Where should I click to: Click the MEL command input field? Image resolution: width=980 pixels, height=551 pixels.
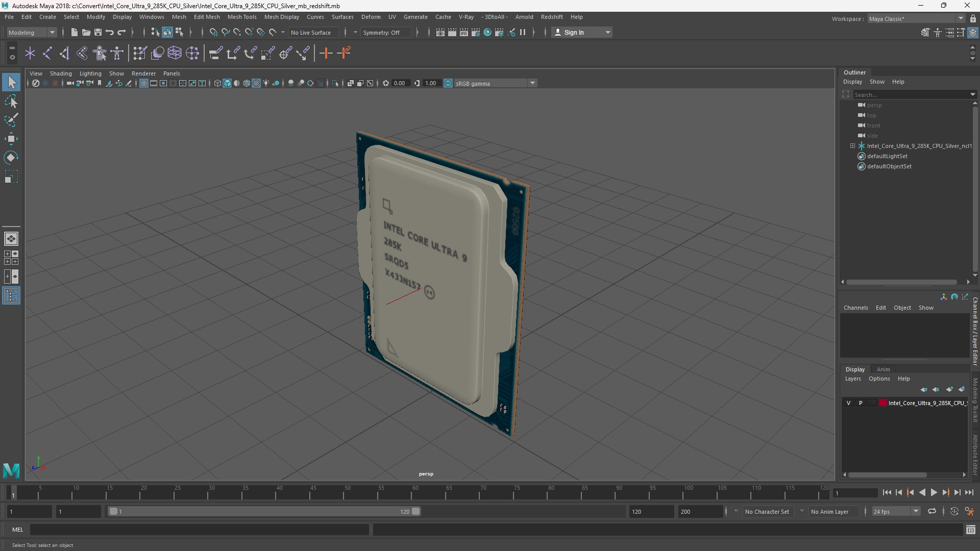tap(199, 530)
